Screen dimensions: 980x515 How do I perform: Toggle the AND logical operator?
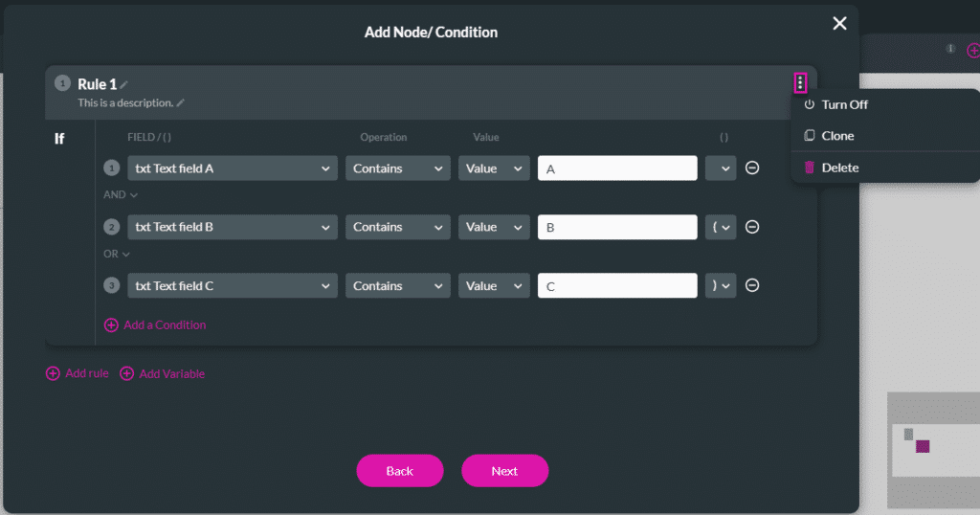(x=121, y=195)
